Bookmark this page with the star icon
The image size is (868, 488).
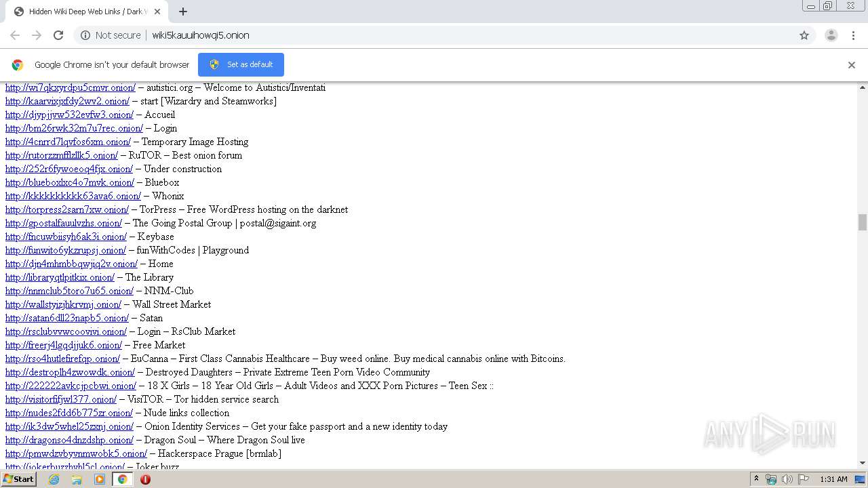click(804, 35)
